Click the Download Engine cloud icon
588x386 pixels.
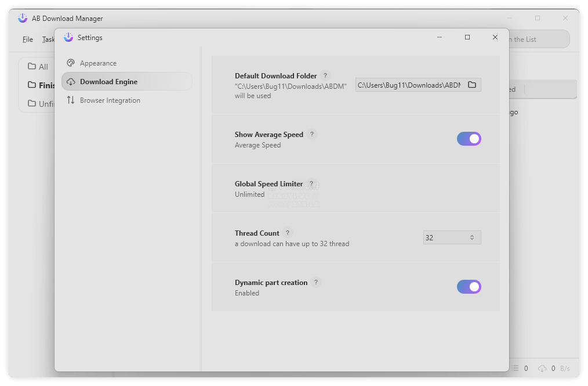tap(71, 82)
